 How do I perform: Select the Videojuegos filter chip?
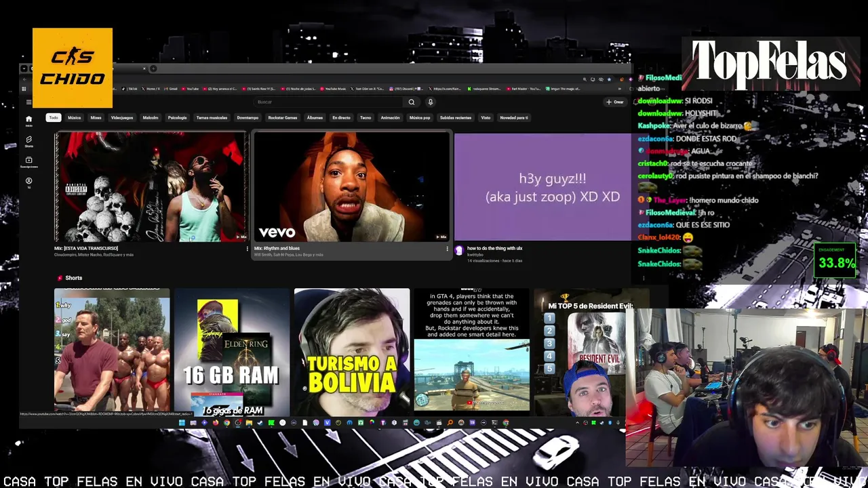point(122,117)
